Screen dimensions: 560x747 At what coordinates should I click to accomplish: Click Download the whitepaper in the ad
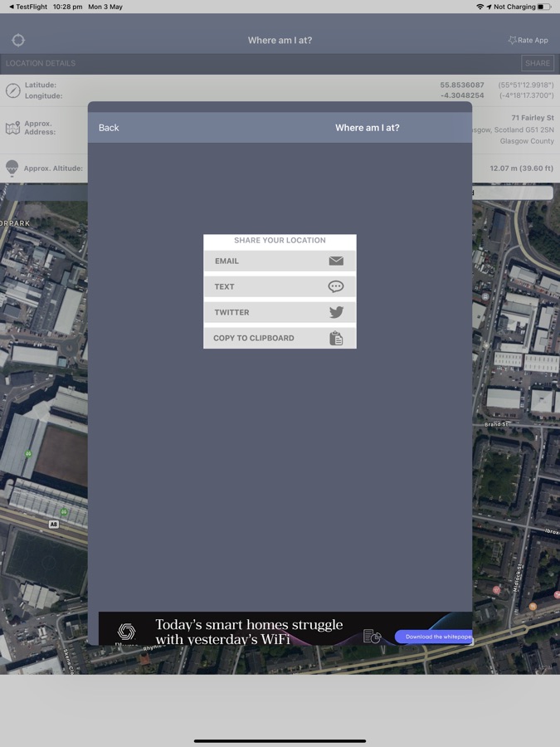click(437, 637)
